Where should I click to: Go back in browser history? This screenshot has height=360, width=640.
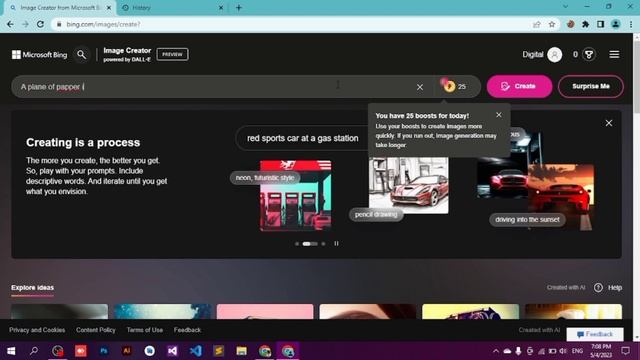tap(10, 24)
